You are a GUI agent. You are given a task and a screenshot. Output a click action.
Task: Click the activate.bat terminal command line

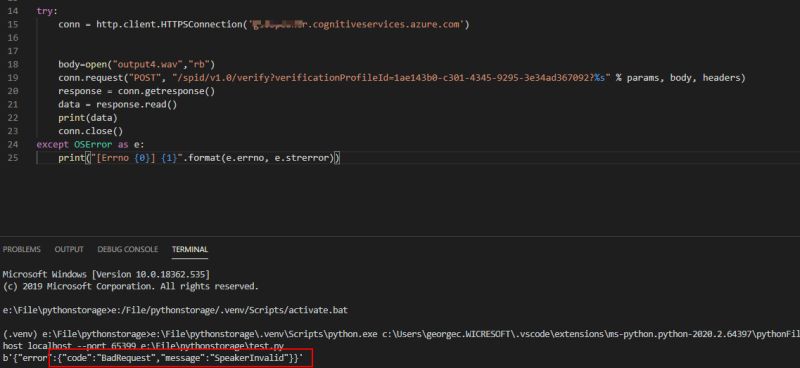tap(176, 310)
